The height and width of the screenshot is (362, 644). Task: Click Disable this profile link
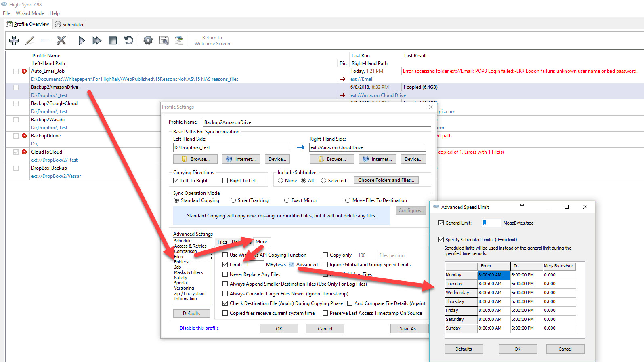199,328
